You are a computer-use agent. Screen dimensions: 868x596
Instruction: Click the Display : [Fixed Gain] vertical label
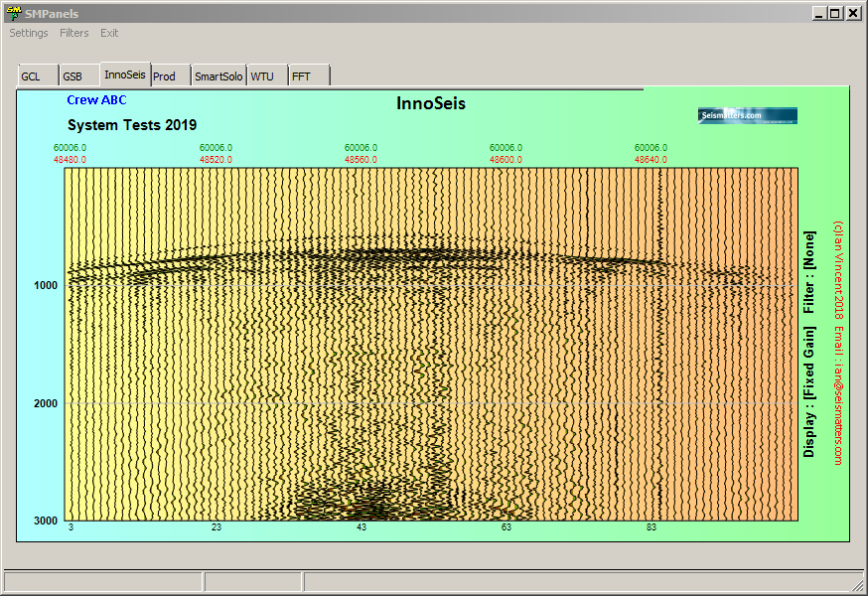(809, 391)
